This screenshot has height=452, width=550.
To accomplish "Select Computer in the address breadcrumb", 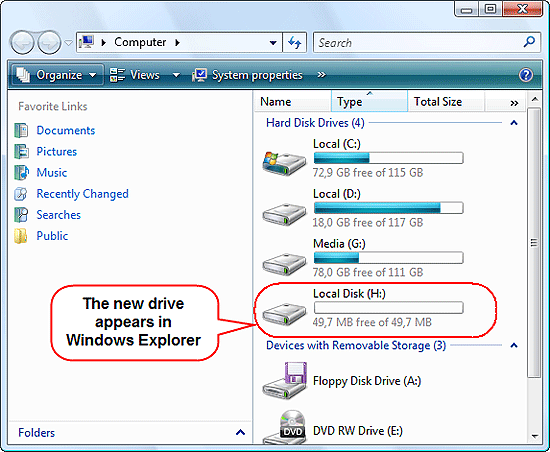I will tap(140, 42).
